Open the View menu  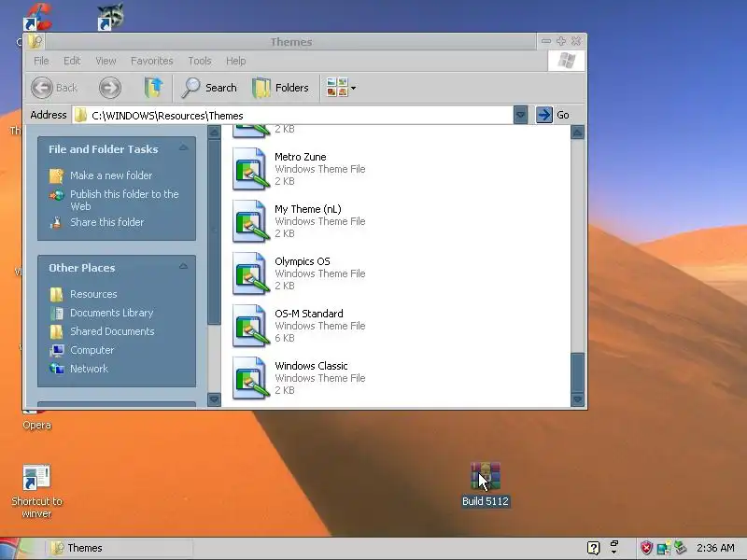(x=106, y=61)
